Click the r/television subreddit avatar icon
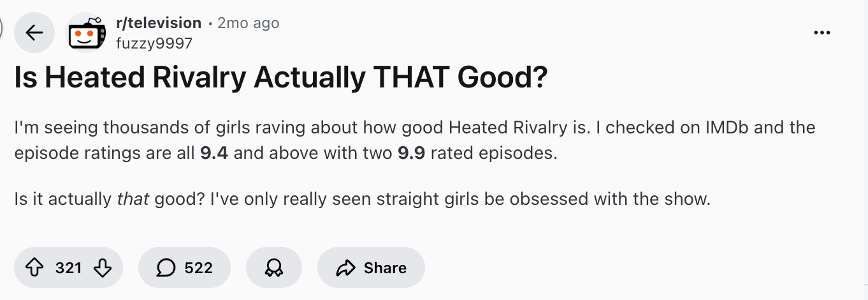The width and height of the screenshot is (868, 300). [x=88, y=33]
